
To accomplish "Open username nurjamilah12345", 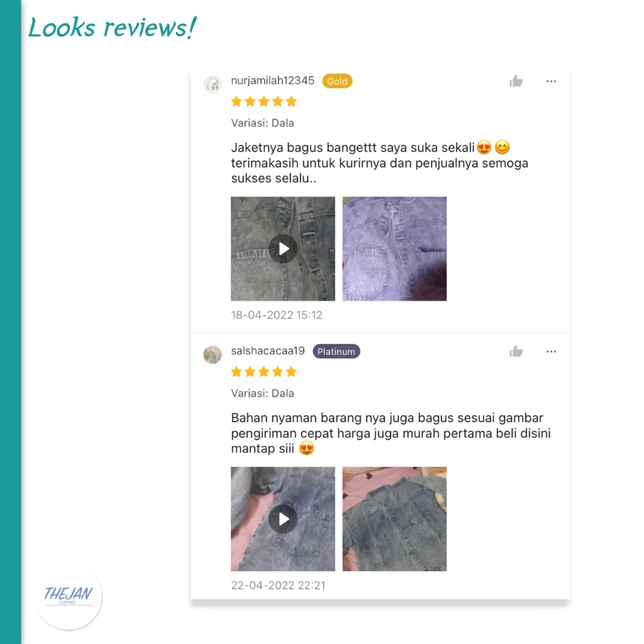I will click(273, 80).
